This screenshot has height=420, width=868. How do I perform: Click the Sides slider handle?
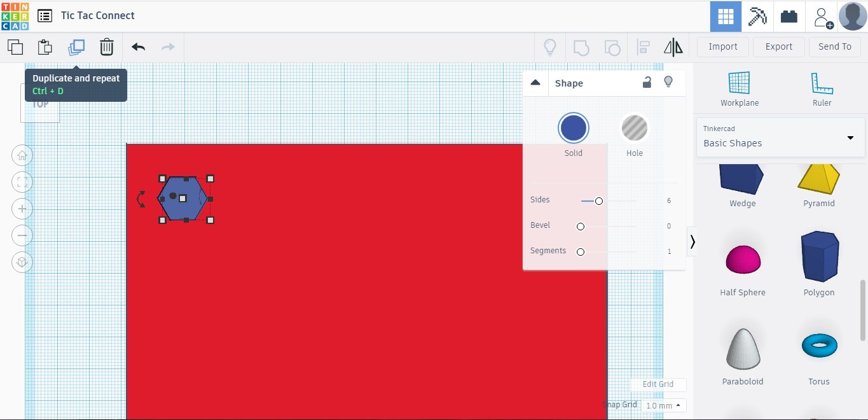[x=598, y=200]
